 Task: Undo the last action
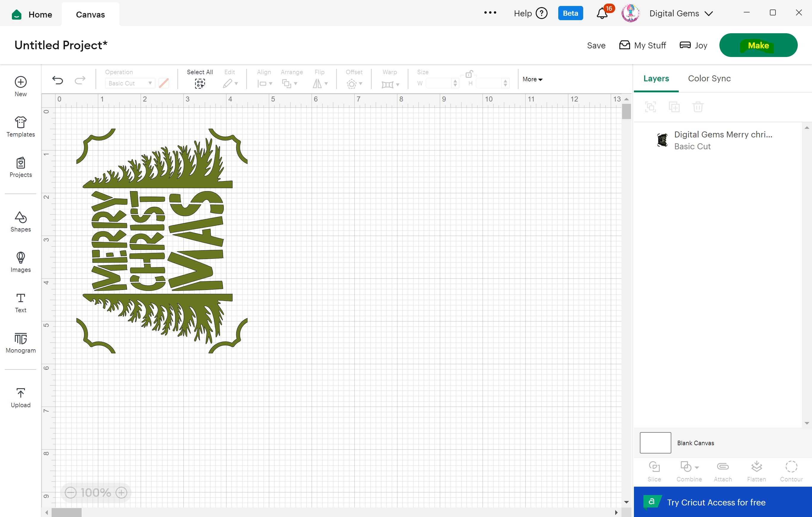58,80
